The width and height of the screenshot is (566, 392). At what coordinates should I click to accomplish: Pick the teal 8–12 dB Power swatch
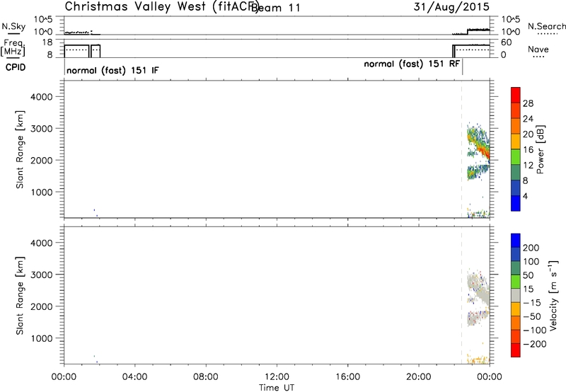pyautogui.click(x=516, y=172)
